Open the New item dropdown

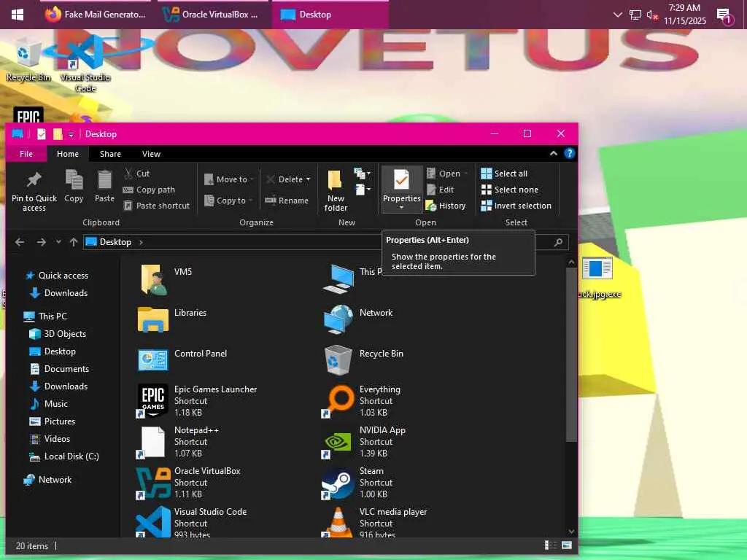click(x=363, y=174)
